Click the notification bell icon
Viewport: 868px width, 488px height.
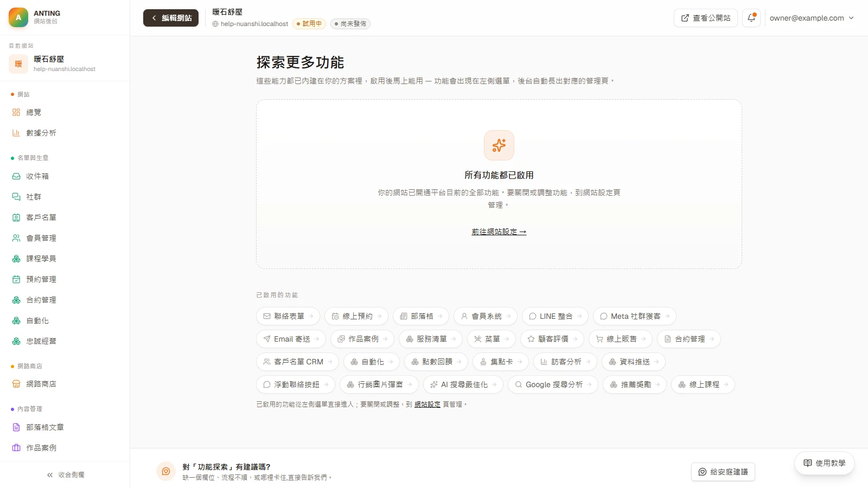pyautogui.click(x=751, y=18)
